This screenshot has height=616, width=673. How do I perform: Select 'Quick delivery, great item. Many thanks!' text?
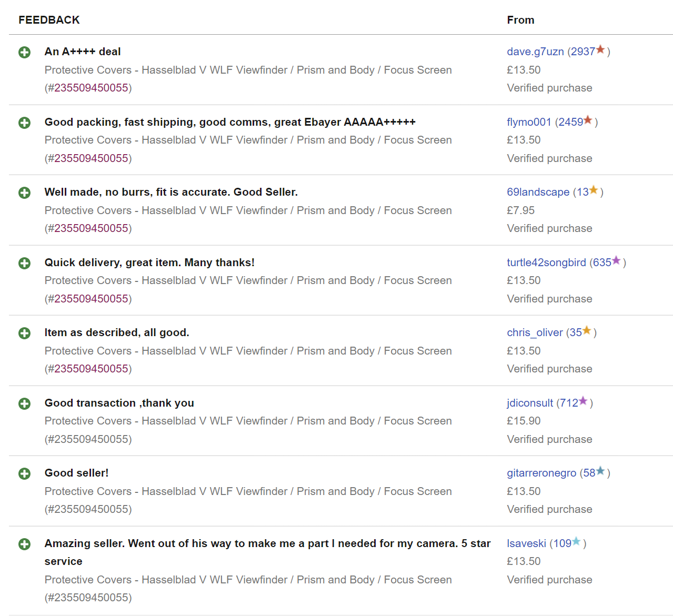point(149,262)
